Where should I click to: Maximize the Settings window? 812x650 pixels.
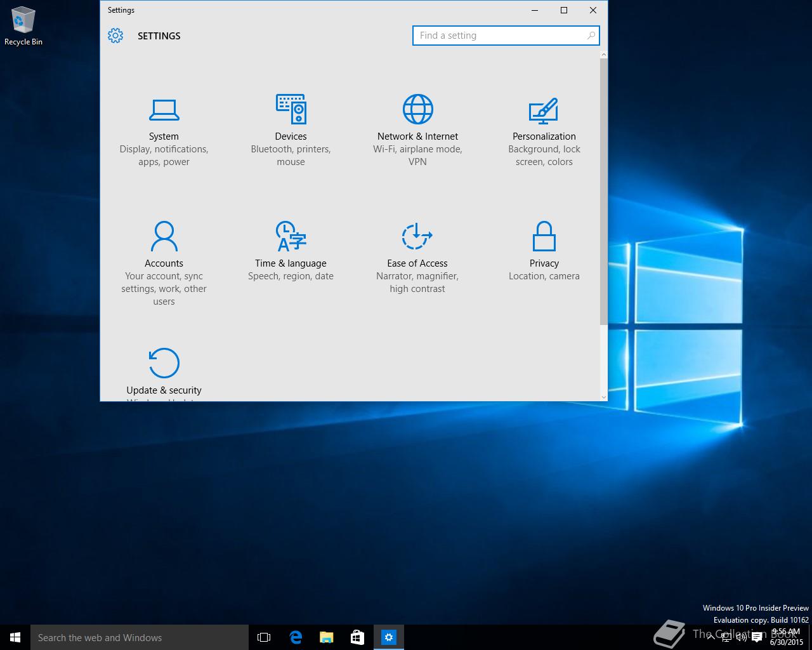pyautogui.click(x=563, y=10)
